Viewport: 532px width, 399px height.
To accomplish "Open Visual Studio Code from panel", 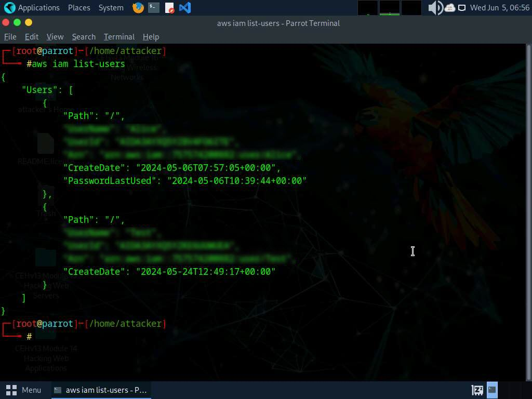I will (185, 8).
